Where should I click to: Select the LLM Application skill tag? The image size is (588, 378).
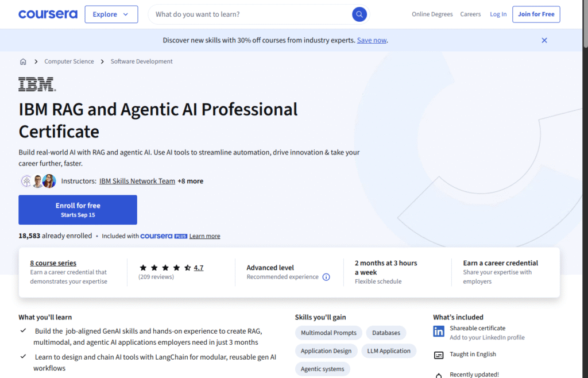389,351
